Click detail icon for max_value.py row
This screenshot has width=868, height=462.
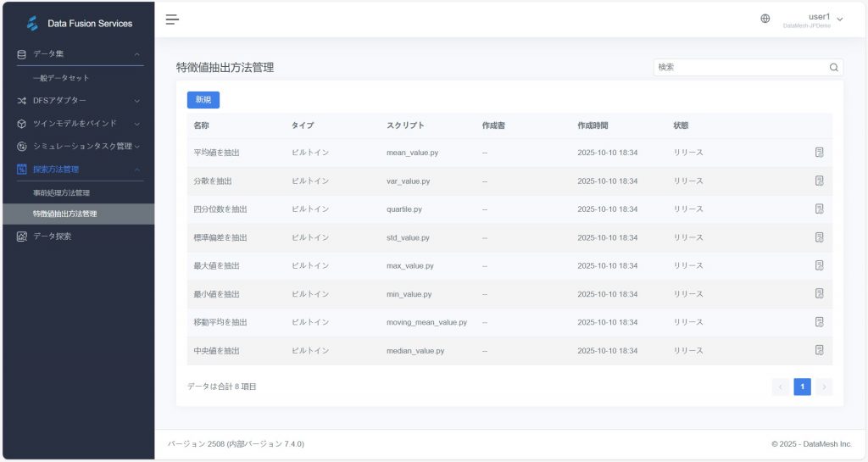(x=819, y=265)
